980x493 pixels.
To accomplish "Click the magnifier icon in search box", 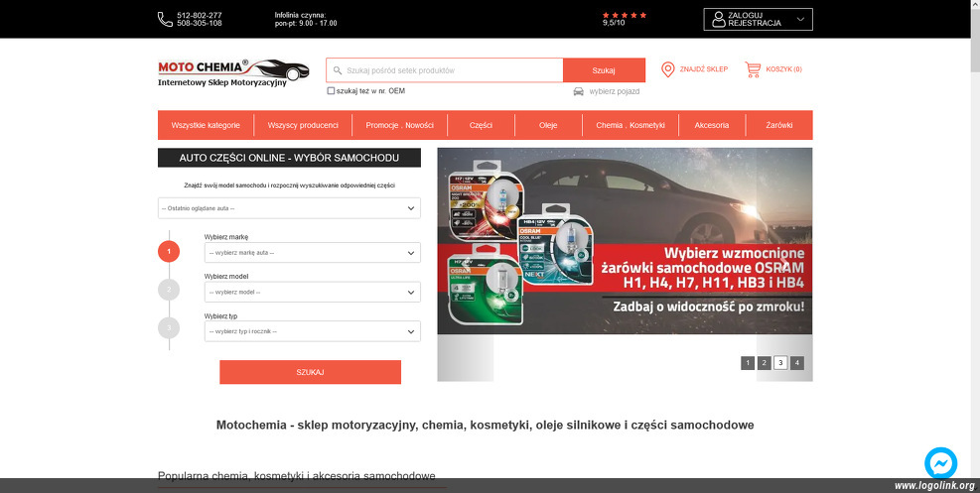I will tap(338, 70).
